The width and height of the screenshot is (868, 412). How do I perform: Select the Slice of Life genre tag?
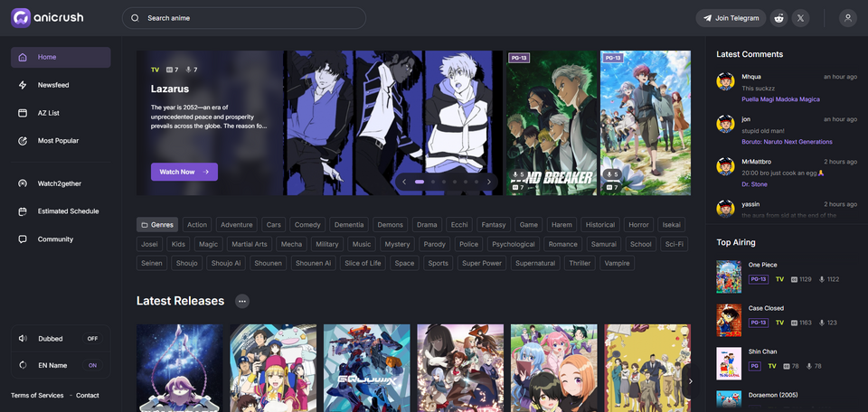pyautogui.click(x=363, y=263)
